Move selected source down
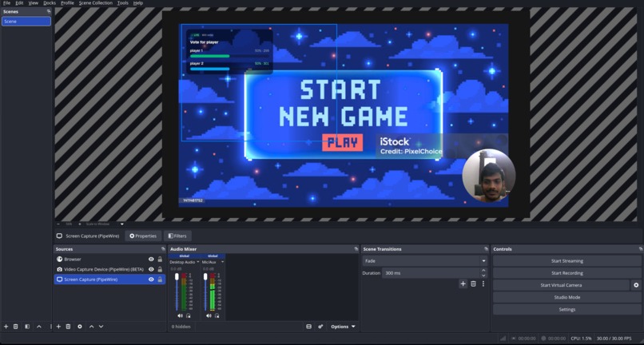The height and width of the screenshot is (345, 644). [x=101, y=327]
